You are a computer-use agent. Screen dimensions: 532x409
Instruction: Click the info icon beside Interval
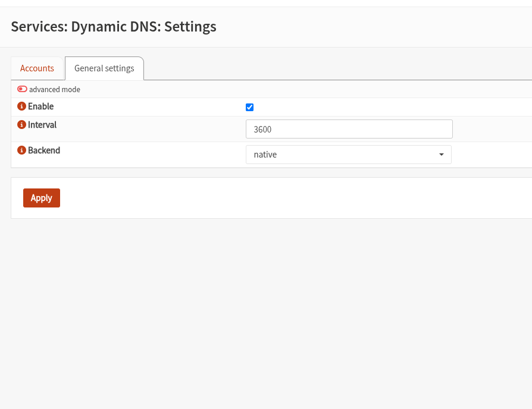(x=21, y=124)
